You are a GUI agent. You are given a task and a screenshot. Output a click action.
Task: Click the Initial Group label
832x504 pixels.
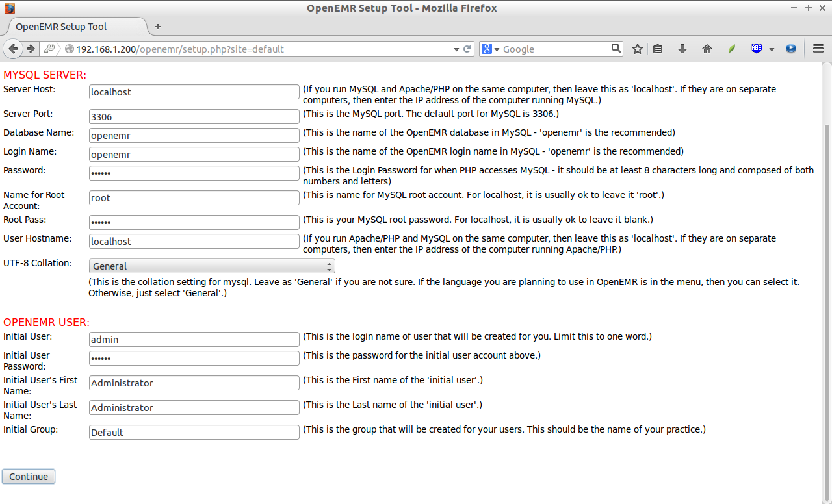click(31, 429)
